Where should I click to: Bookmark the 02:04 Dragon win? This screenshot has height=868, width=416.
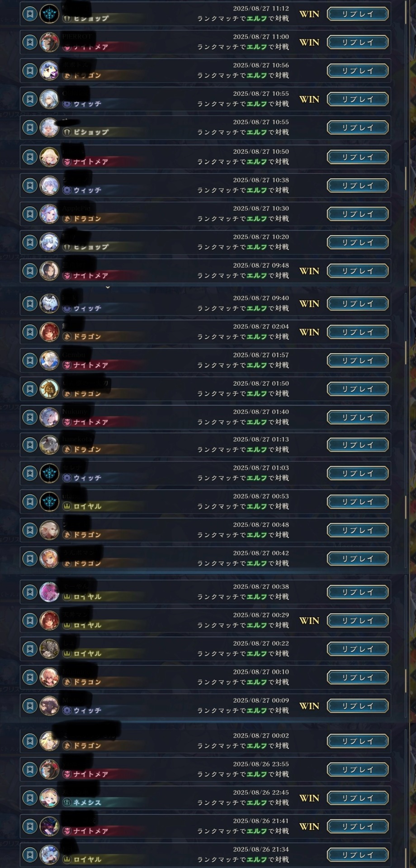pyautogui.click(x=30, y=332)
